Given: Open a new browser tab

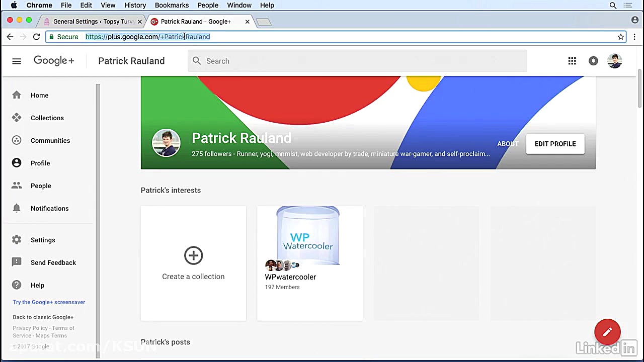Looking at the screenshot, I should coord(264,22).
